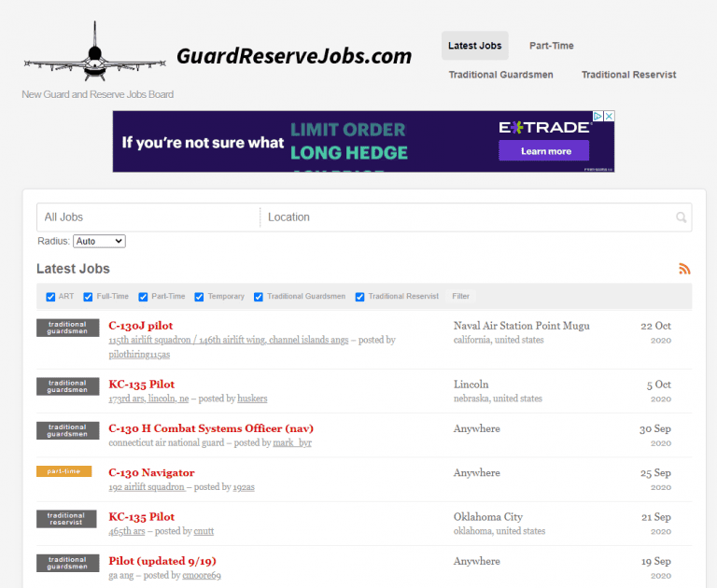This screenshot has height=588, width=717.
Task: Click traditional guardsmen tag beside C-130J pilot
Action: 67,328
